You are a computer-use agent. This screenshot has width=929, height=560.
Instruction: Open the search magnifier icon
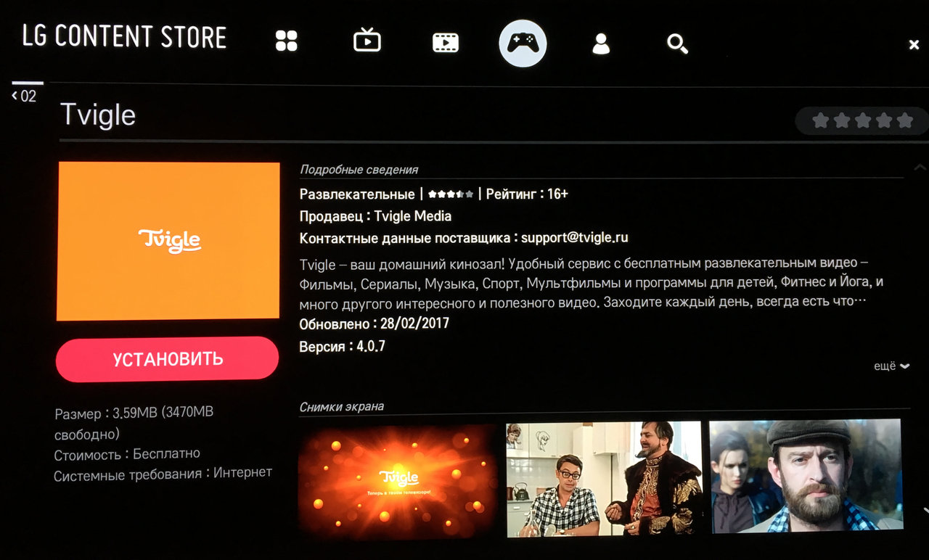tap(677, 44)
